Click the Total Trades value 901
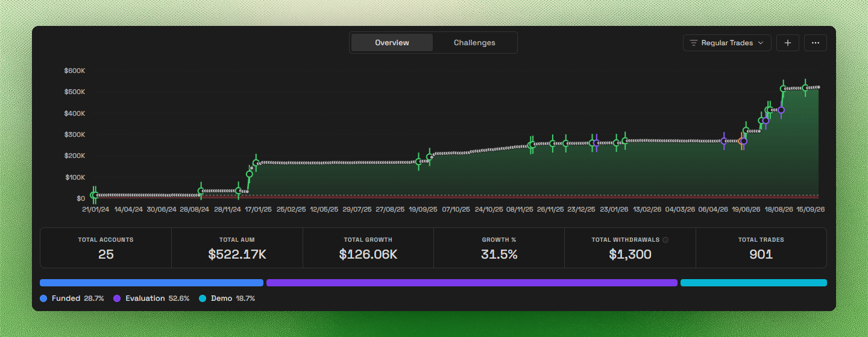This screenshot has height=337, width=868. tap(761, 254)
